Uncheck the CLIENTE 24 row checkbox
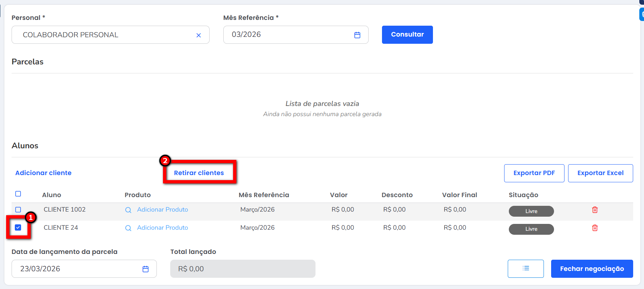The image size is (644, 289). coord(18,228)
